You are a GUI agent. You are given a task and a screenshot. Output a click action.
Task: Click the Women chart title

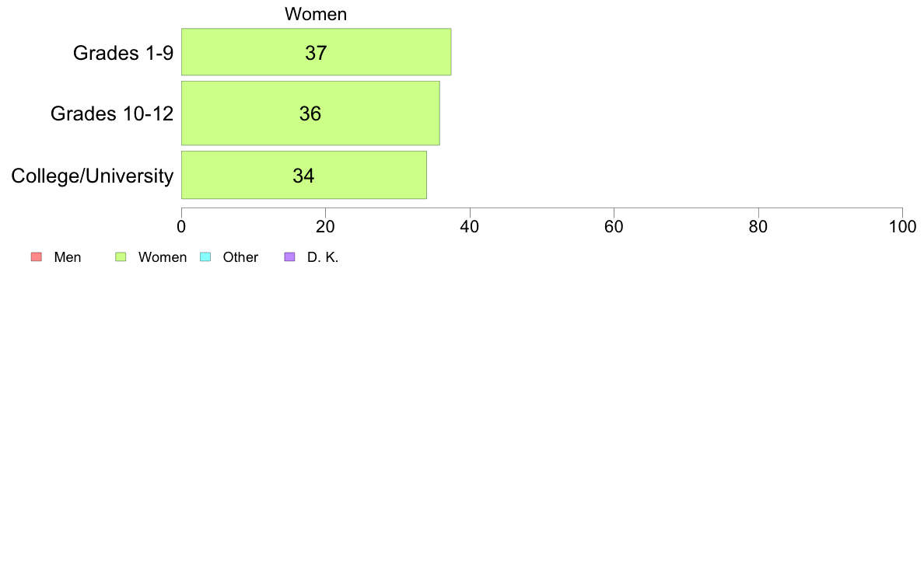[316, 14]
